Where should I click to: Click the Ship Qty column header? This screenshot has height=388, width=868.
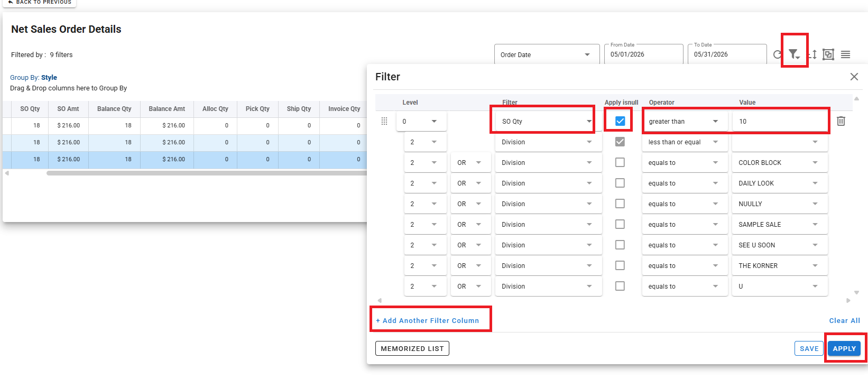pos(299,109)
